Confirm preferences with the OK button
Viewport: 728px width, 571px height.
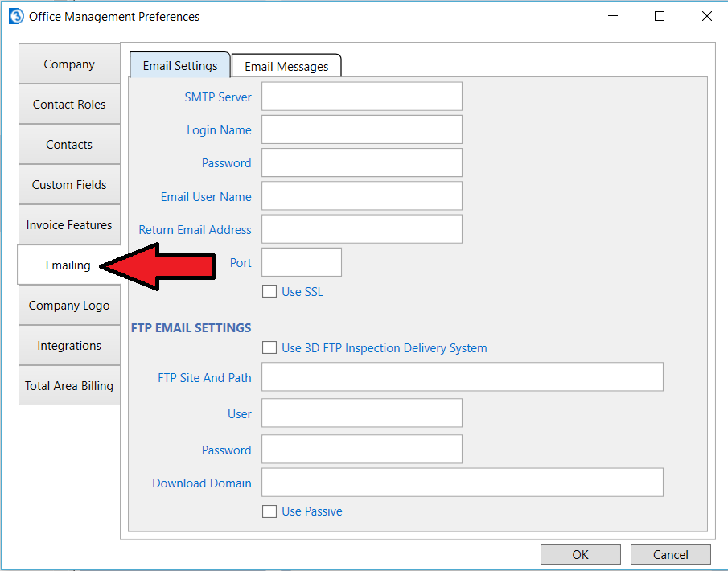(x=580, y=554)
